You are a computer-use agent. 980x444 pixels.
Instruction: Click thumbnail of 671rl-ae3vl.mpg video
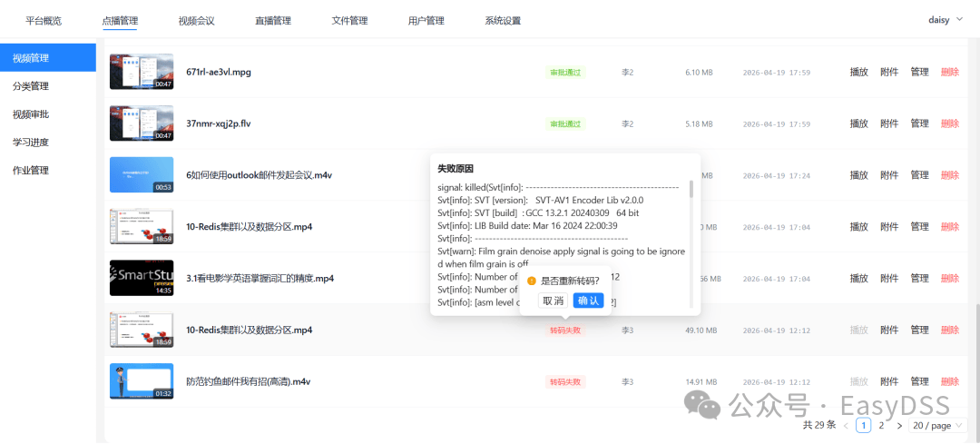coord(142,72)
